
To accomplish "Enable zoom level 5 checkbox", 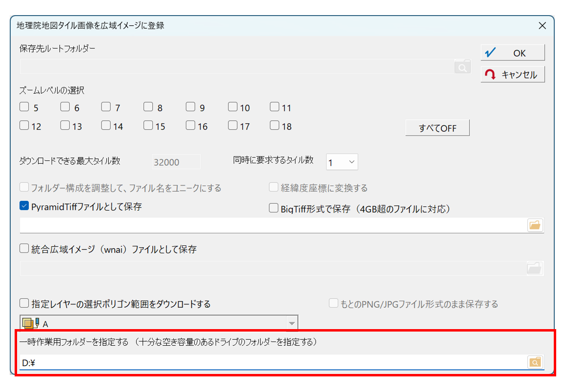I will pyautogui.click(x=24, y=107).
